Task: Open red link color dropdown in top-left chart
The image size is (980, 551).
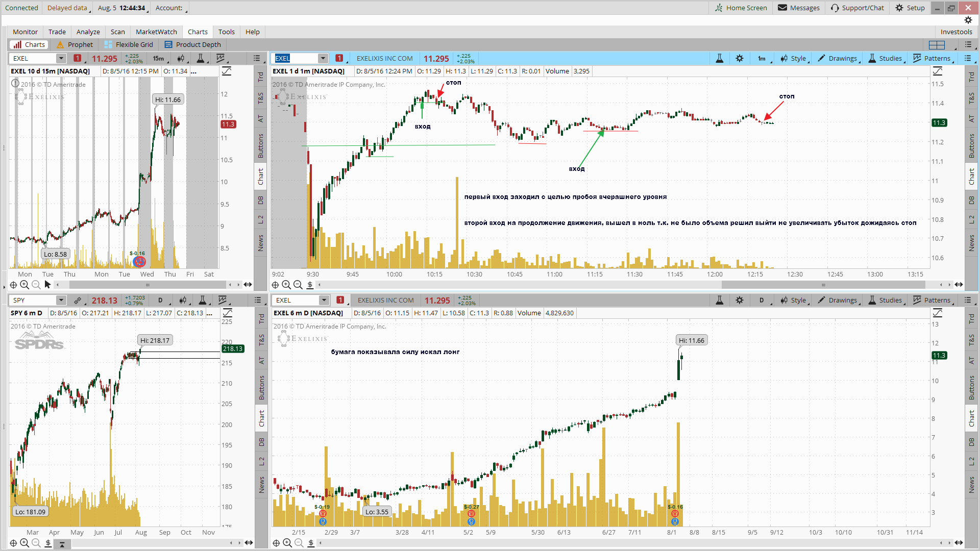Action: coord(78,59)
